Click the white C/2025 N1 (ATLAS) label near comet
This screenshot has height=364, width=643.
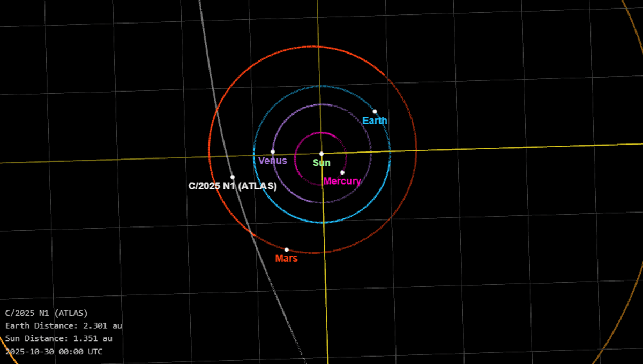pyautogui.click(x=233, y=186)
